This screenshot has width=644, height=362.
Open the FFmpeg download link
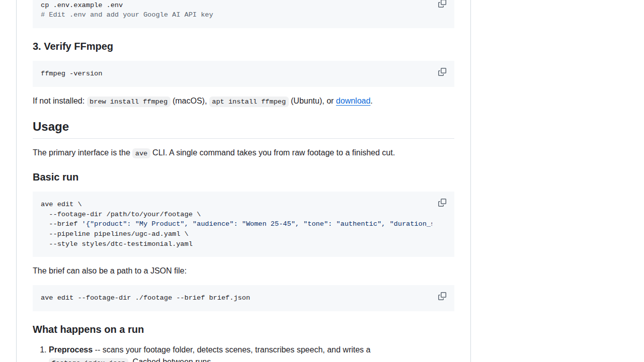[x=353, y=101]
